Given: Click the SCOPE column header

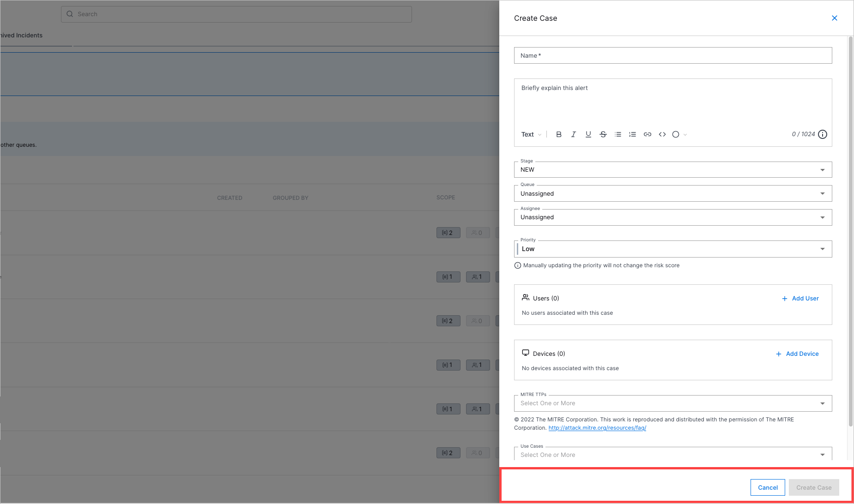Looking at the screenshot, I should (x=446, y=198).
